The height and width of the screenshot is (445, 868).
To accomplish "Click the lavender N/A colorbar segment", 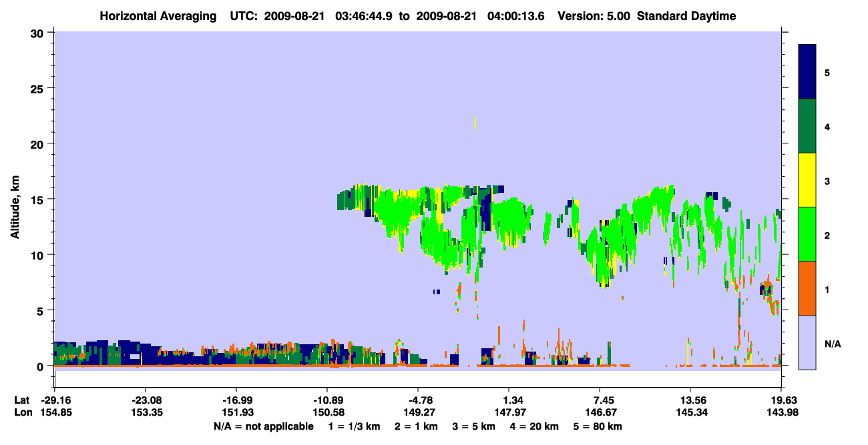I will pos(807,342).
